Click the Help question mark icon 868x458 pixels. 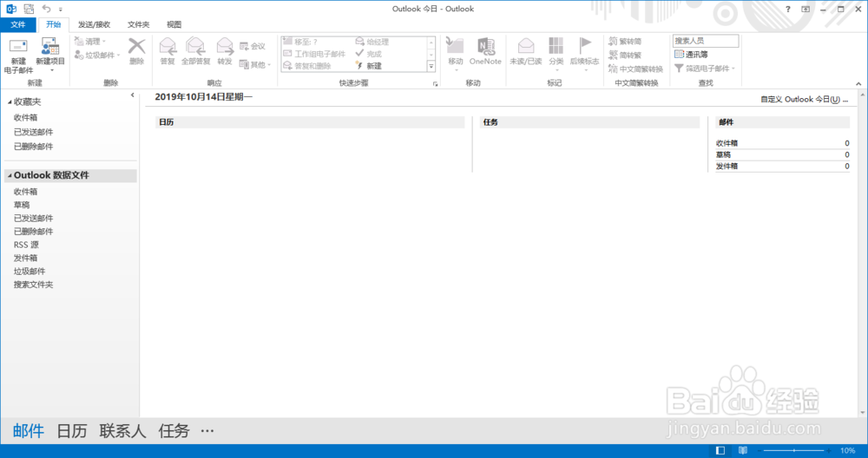788,9
